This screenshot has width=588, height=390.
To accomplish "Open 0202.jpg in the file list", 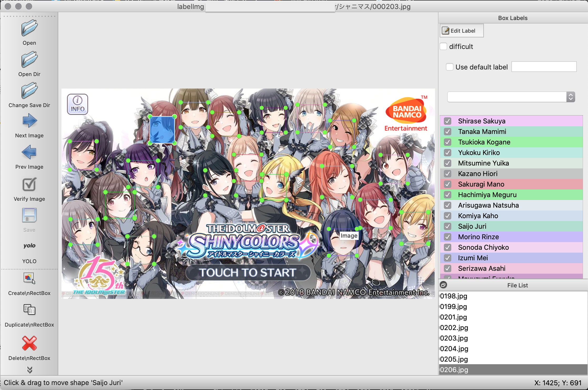I will point(513,328).
